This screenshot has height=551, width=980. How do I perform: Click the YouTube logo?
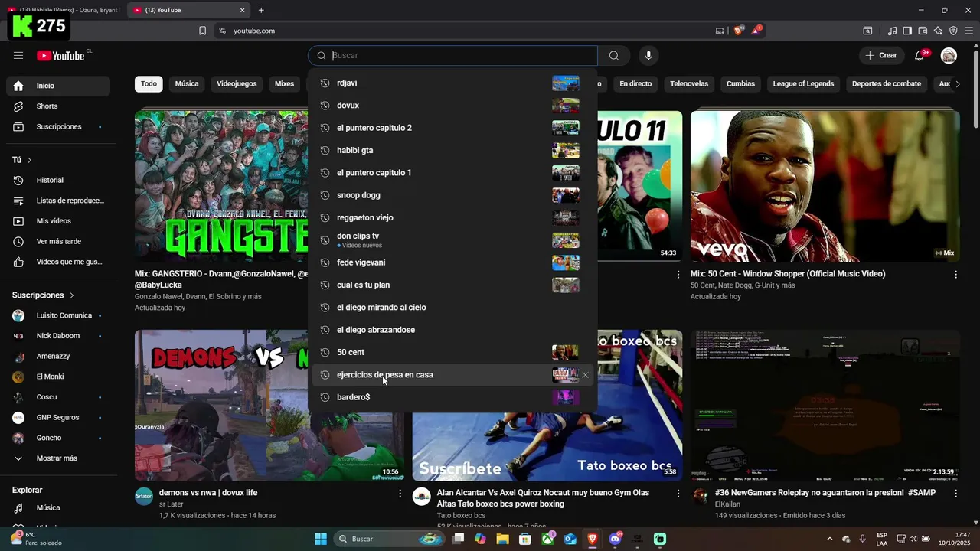[x=60, y=55]
